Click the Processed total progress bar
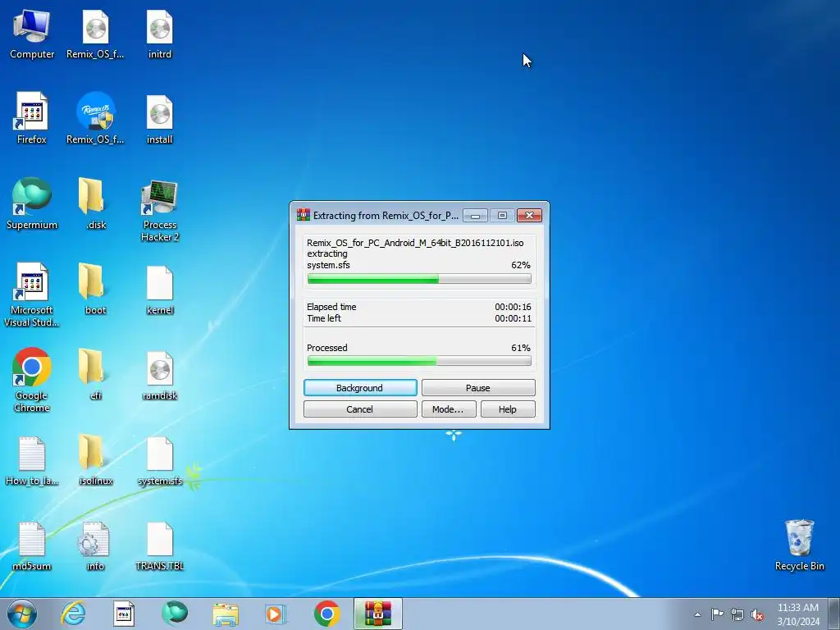 click(x=419, y=361)
